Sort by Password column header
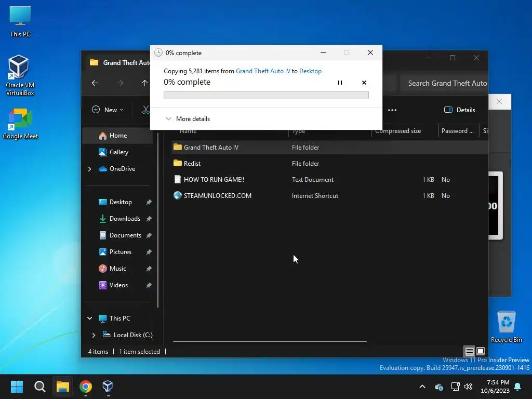The image size is (532, 399). [458, 130]
